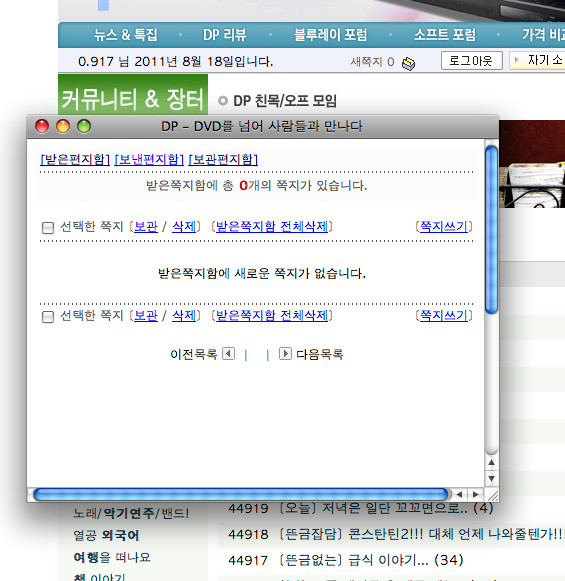Open the 보낸편지함 link
565x581 pixels.
tap(149, 160)
